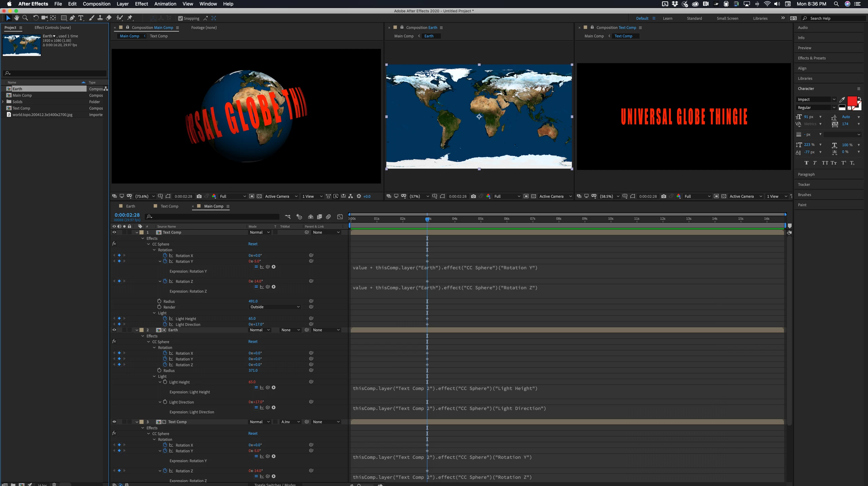Reset CC Sphere on Earth layer

[x=253, y=342]
